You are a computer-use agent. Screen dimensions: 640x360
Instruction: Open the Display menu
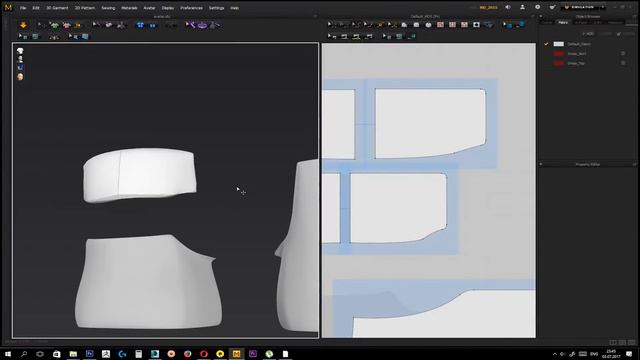pos(168,8)
